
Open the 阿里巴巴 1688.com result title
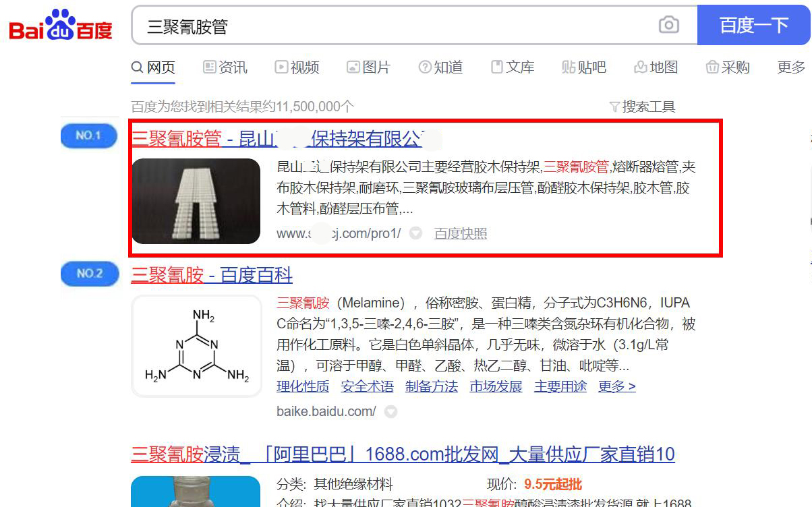(x=403, y=454)
